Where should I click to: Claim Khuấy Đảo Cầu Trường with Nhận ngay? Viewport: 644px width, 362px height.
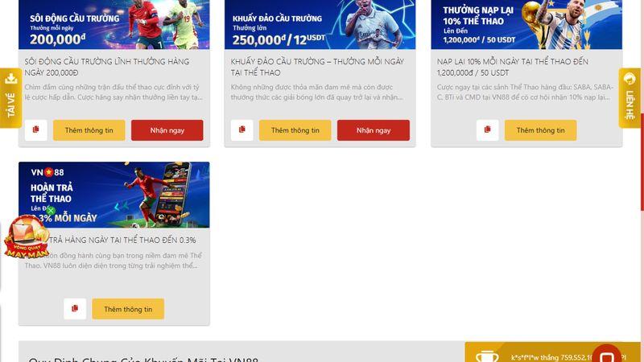tap(374, 130)
